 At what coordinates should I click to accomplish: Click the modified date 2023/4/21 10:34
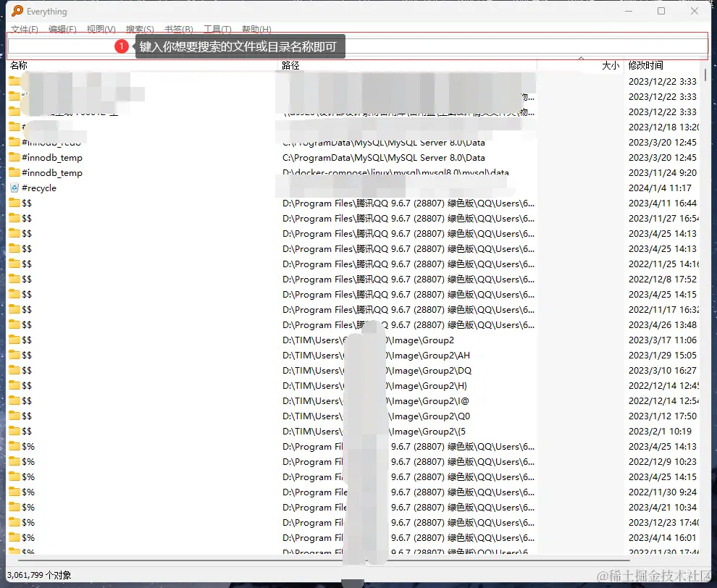pos(662,507)
